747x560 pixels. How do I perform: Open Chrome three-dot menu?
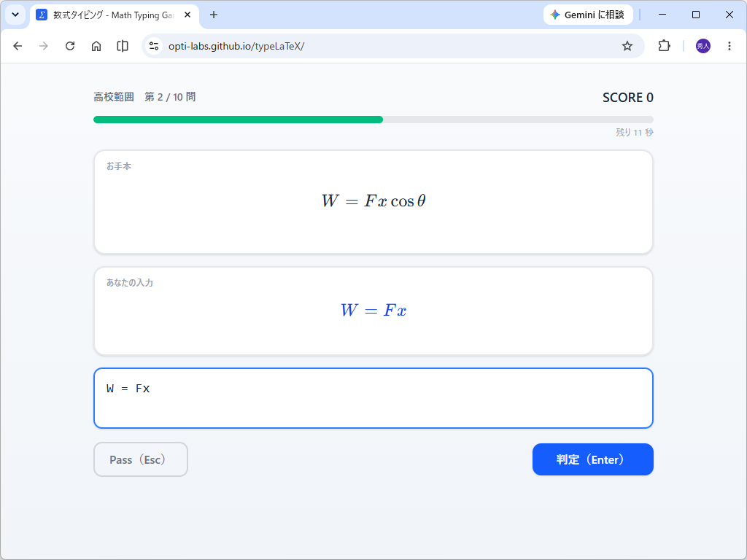pos(729,46)
